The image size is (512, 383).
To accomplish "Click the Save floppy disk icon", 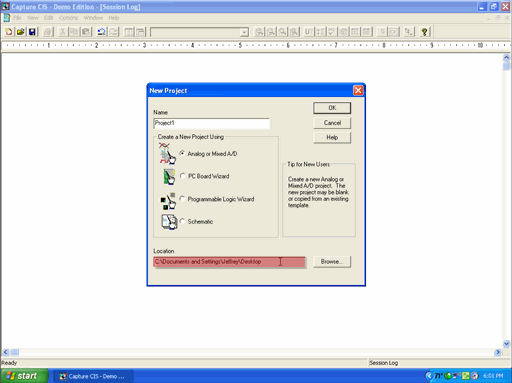I will (x=32, y=32).
